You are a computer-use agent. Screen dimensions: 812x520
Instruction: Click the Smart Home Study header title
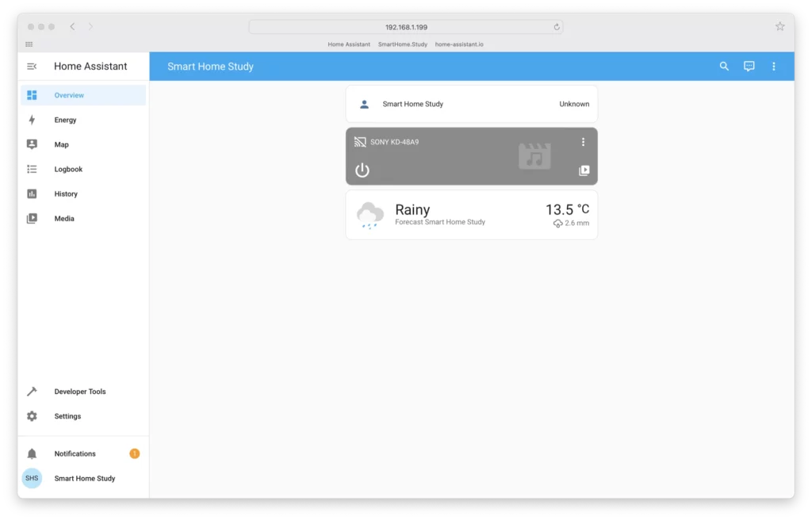[x=210, y=67]
